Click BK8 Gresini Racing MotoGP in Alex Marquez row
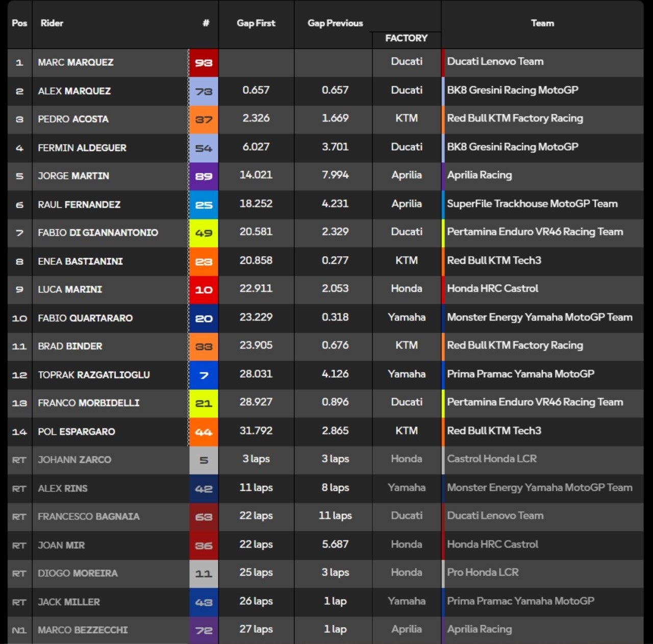653x644 pixels. [x=513, y=90]
